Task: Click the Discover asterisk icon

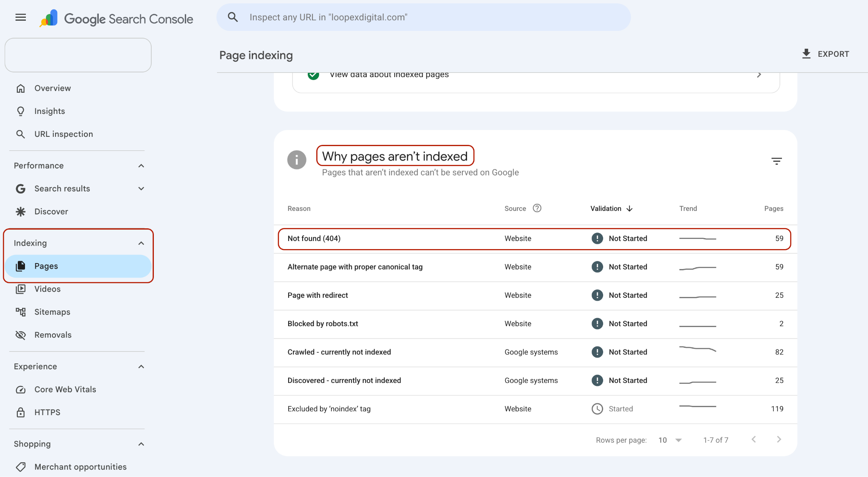Action: [20, 211]
